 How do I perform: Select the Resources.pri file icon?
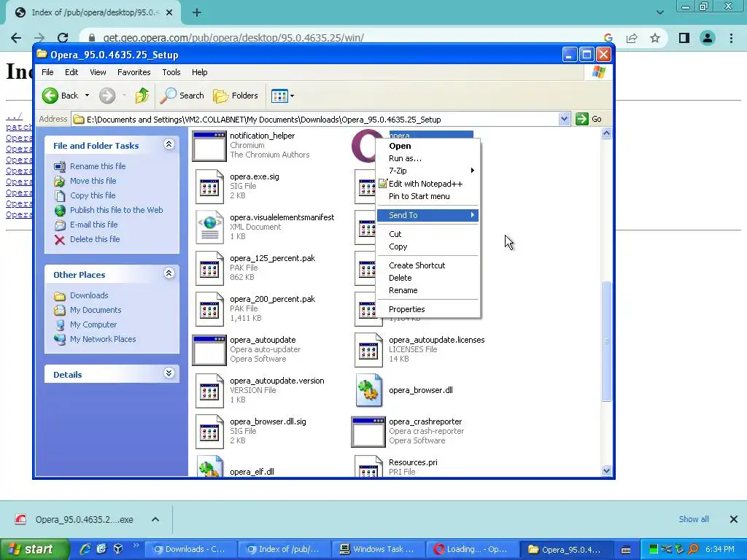tap(368, 467)
